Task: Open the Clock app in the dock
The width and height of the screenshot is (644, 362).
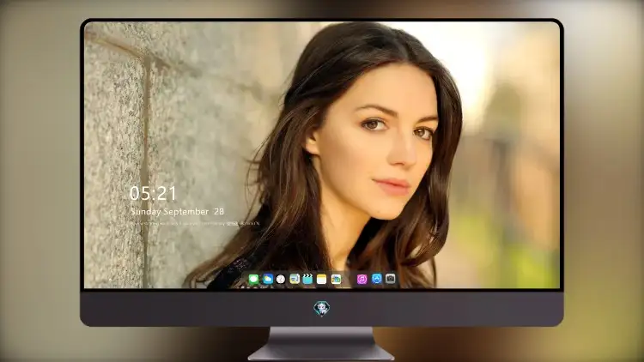Action: pyautogui.click(x=281, y=279)
